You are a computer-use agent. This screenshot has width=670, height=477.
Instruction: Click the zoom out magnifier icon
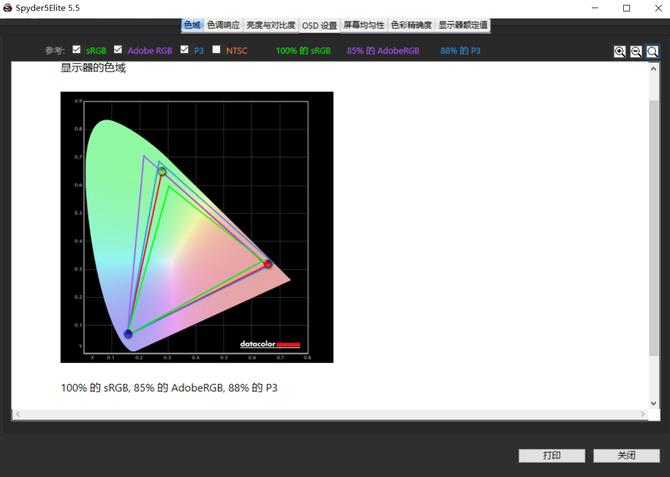coord(636,51)
